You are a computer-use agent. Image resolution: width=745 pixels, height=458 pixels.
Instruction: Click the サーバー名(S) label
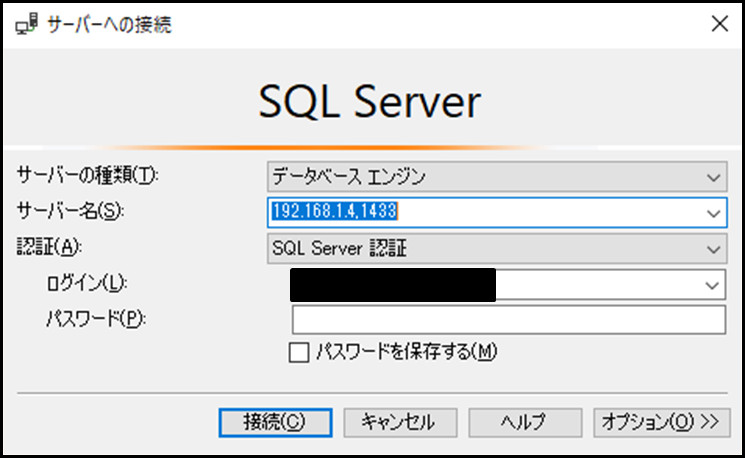point(70,211)
